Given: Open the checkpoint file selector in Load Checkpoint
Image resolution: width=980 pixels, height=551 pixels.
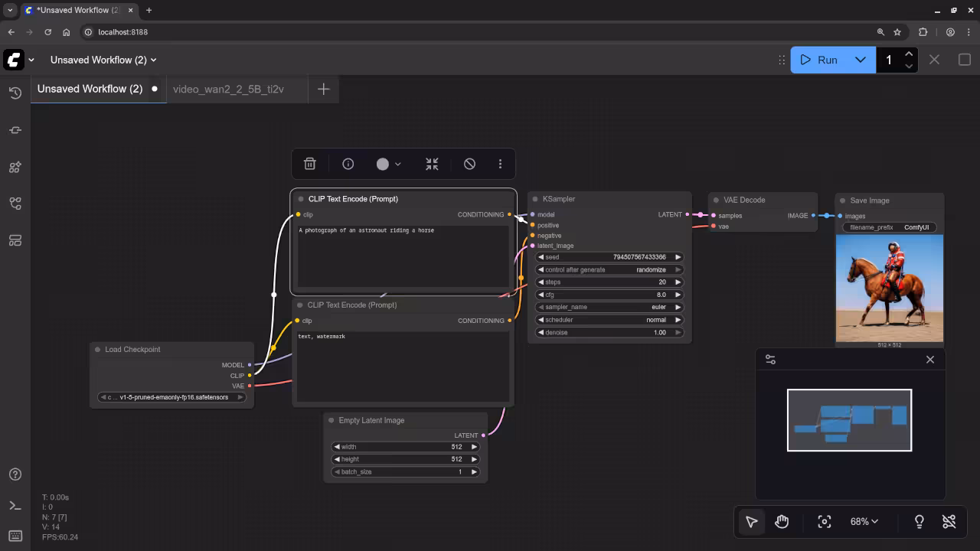Looking at the screenshot, I should [x=171, y=397].
